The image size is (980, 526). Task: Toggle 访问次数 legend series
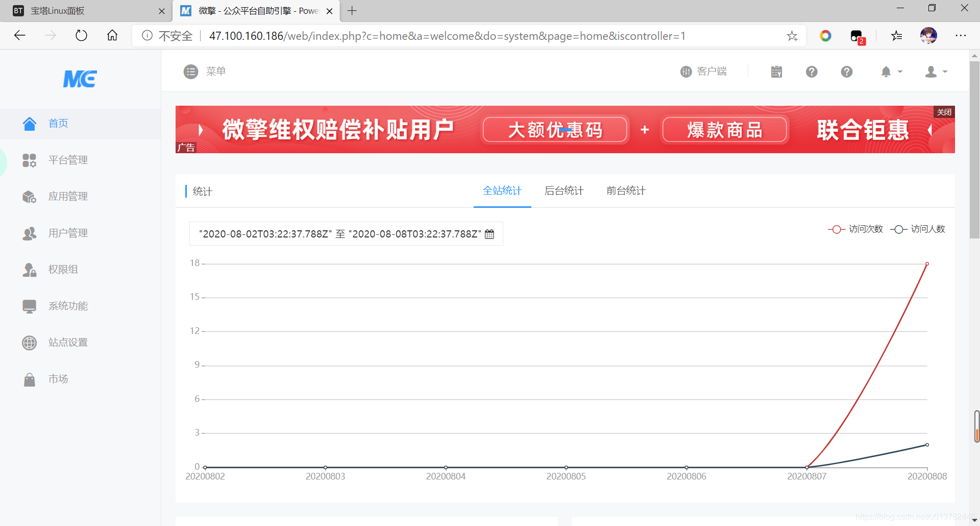[x=855, y=229]
